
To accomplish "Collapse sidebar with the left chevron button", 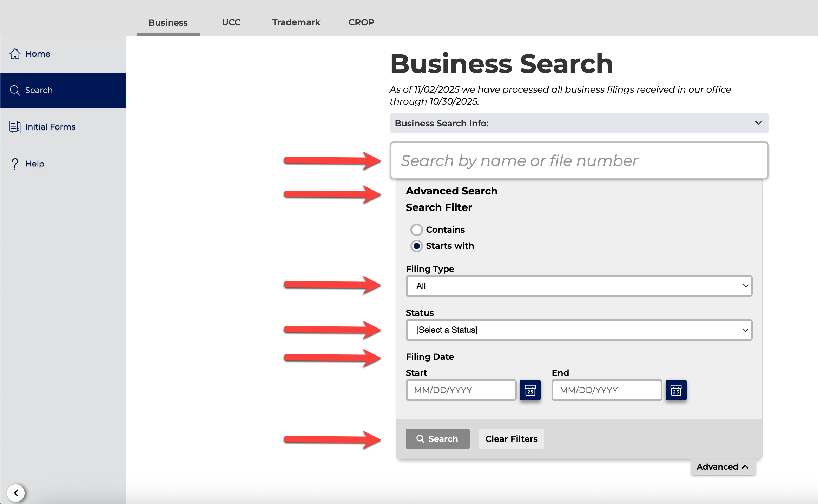I will [16, 493].
